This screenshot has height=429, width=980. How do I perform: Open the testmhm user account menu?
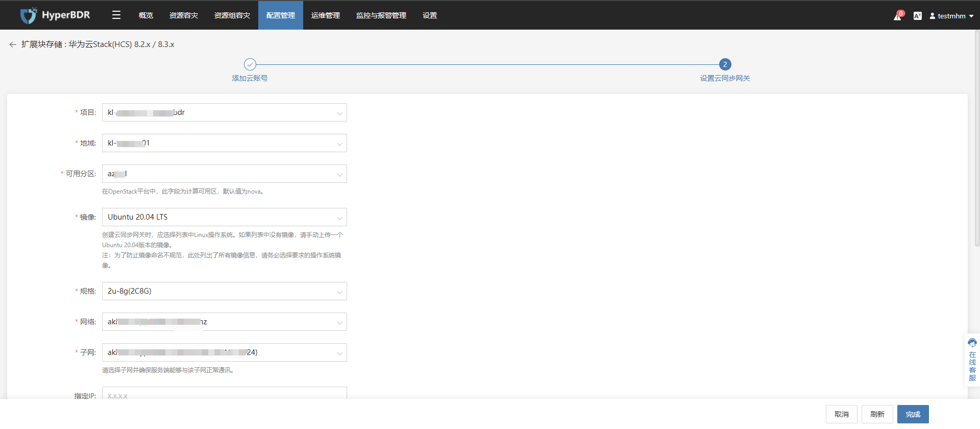tap(951, 16)
